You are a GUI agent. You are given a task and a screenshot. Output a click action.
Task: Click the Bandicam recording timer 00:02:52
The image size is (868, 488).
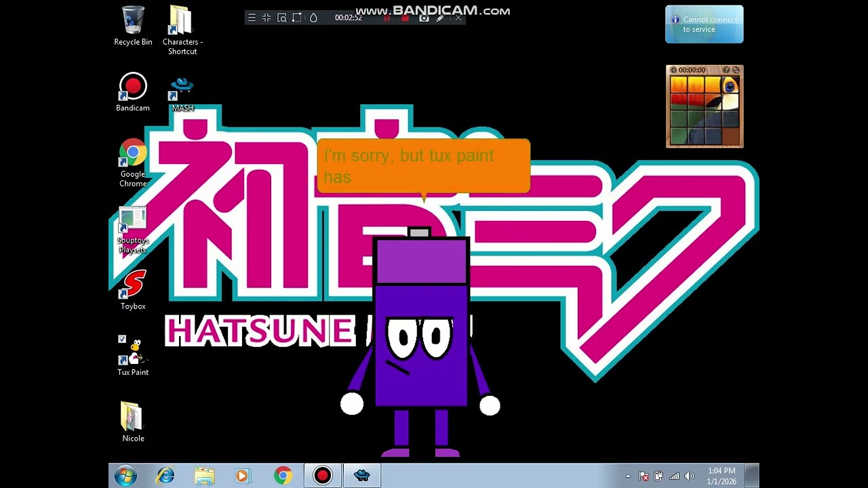pos(349,18)
